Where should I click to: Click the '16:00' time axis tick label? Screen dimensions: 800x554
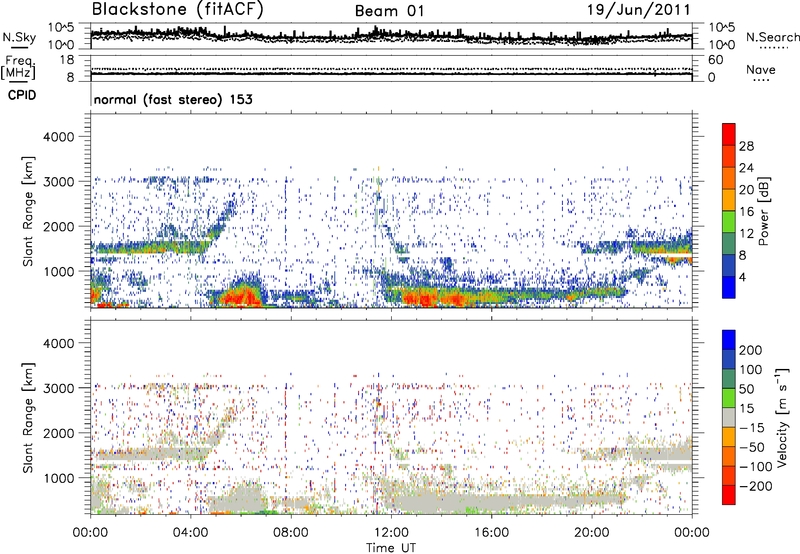(491, 533)
